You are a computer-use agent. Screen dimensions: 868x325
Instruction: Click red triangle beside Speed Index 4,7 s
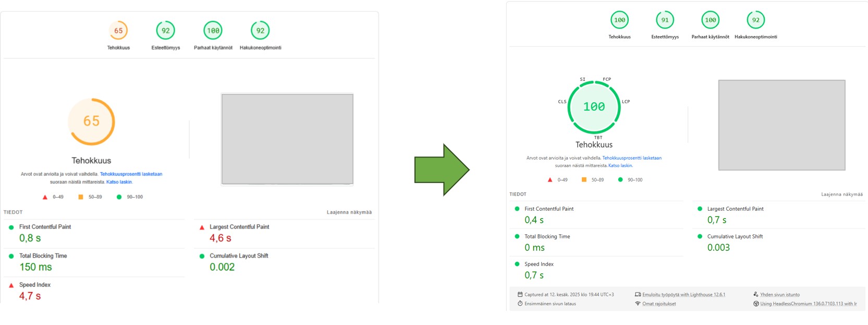[11, 285]
